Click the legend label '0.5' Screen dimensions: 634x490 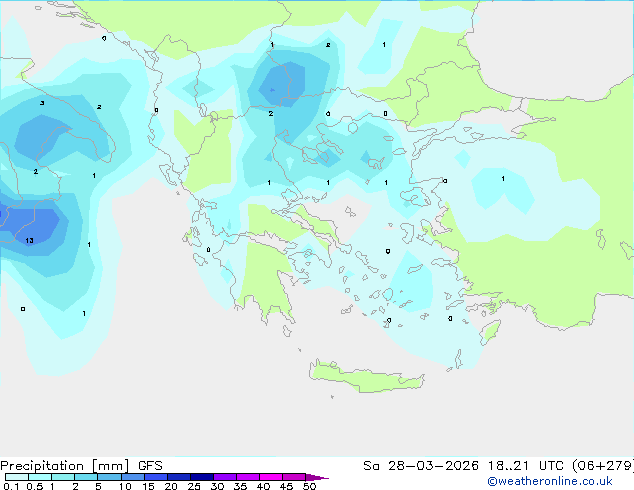tap(35, 486)
